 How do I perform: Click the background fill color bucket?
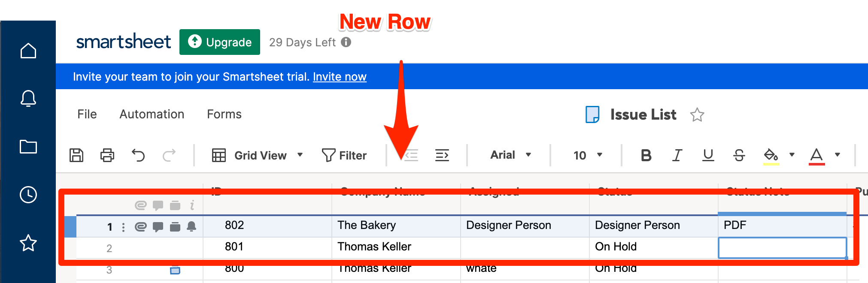pos(771,156)
